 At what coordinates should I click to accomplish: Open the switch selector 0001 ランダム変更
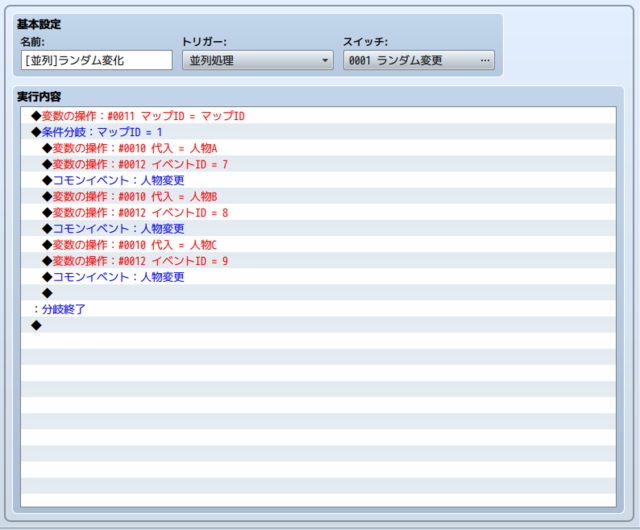(x=419, y=60)
